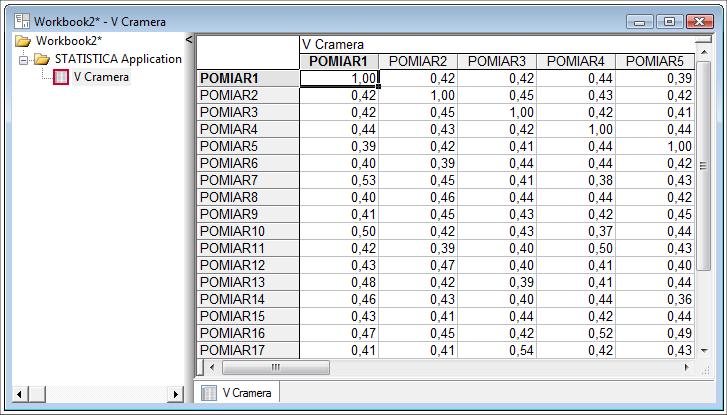This screenshot has height=415, width=727.
Task: Select the POMIAR13 row header
Action: [248, 282]
